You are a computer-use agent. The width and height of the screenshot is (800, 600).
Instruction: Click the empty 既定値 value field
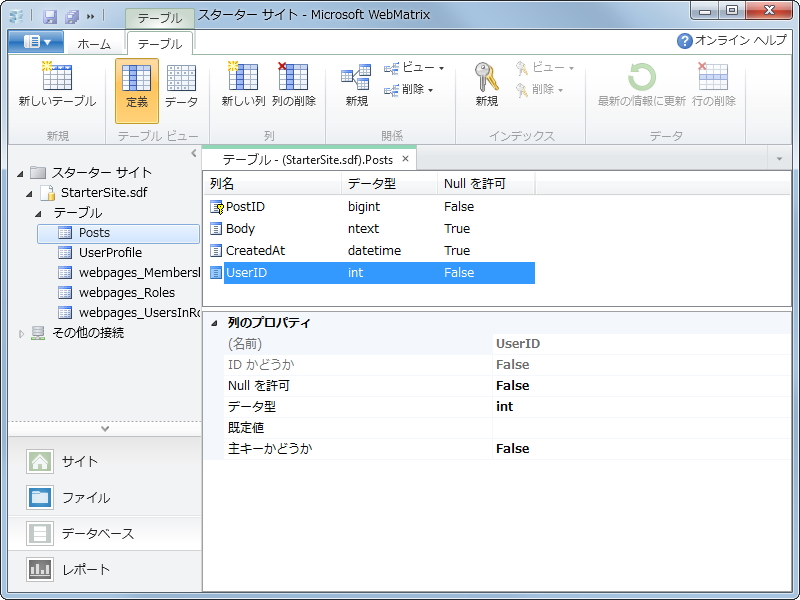[642, 428]
